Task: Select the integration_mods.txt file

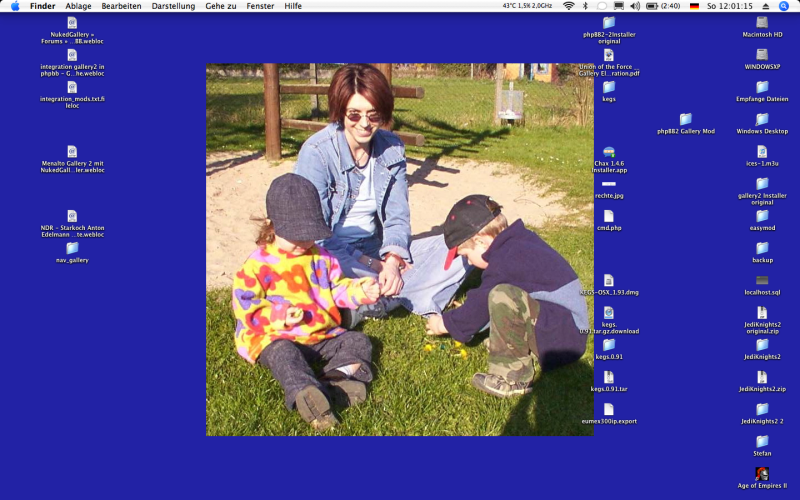Action: pos(72,87)
